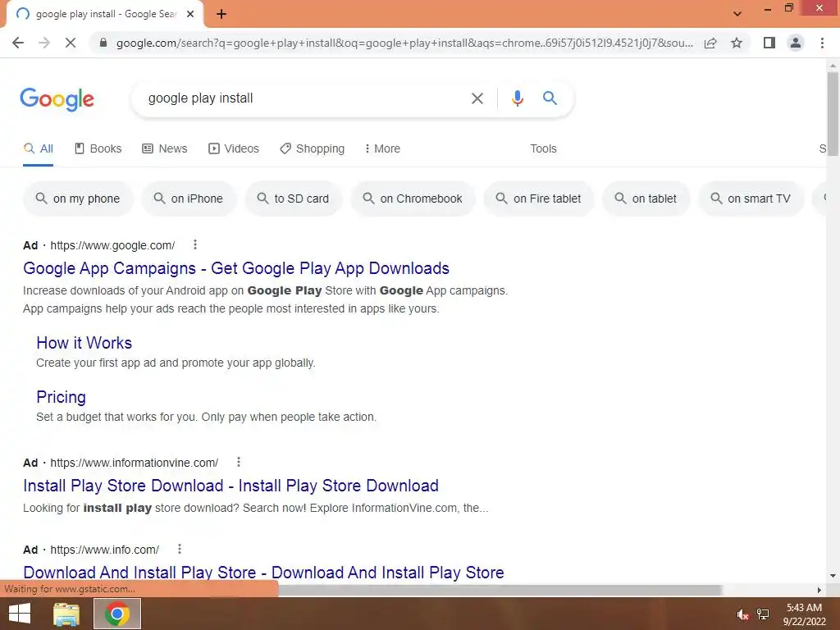Refine search with to SD card
The height and width of the screenshot is (630, 840).
[293, 199]
